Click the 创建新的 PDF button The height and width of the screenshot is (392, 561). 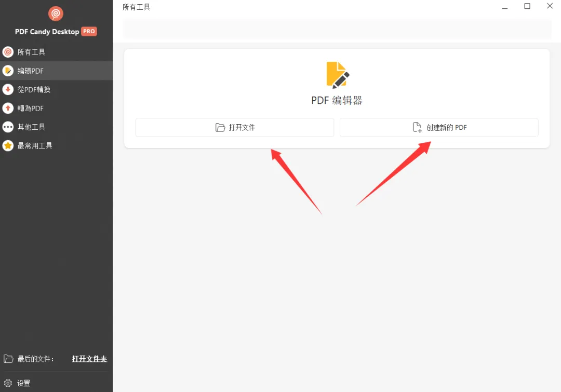coord(439,127)
